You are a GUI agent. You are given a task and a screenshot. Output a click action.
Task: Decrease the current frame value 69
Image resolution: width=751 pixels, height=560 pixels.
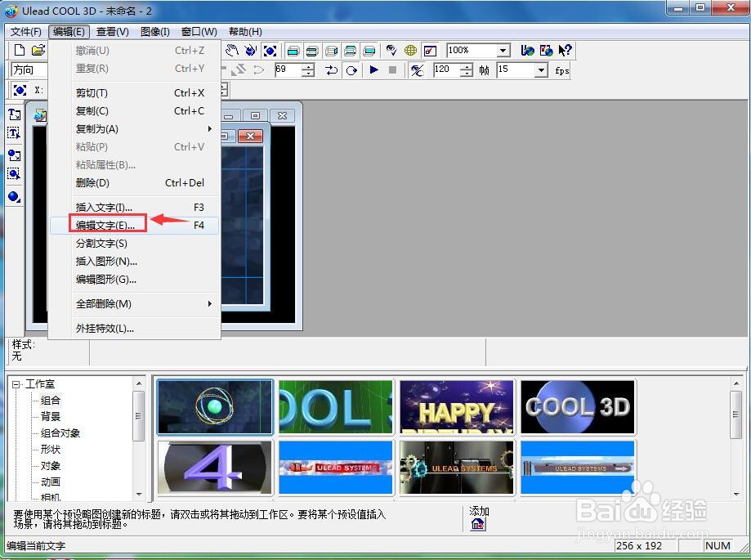point(309,74)
